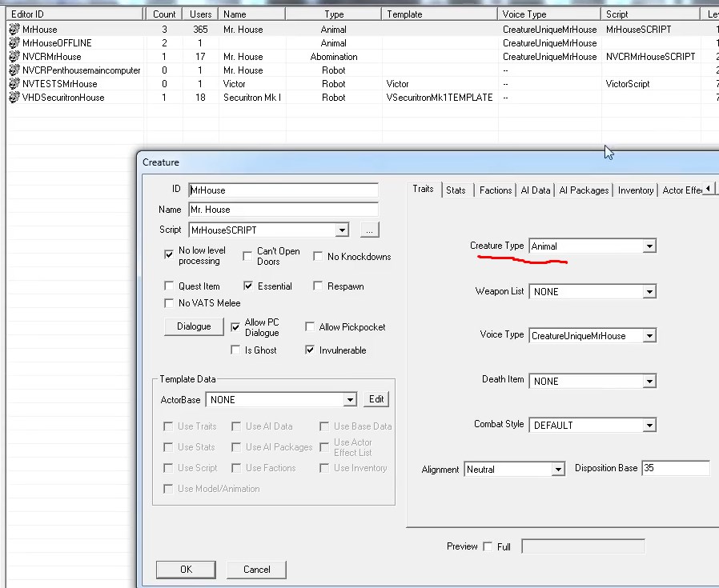Screen dimensions: 719x588
Task: Click the Name field containing Mr. House
Action: [x=283, y=210]
